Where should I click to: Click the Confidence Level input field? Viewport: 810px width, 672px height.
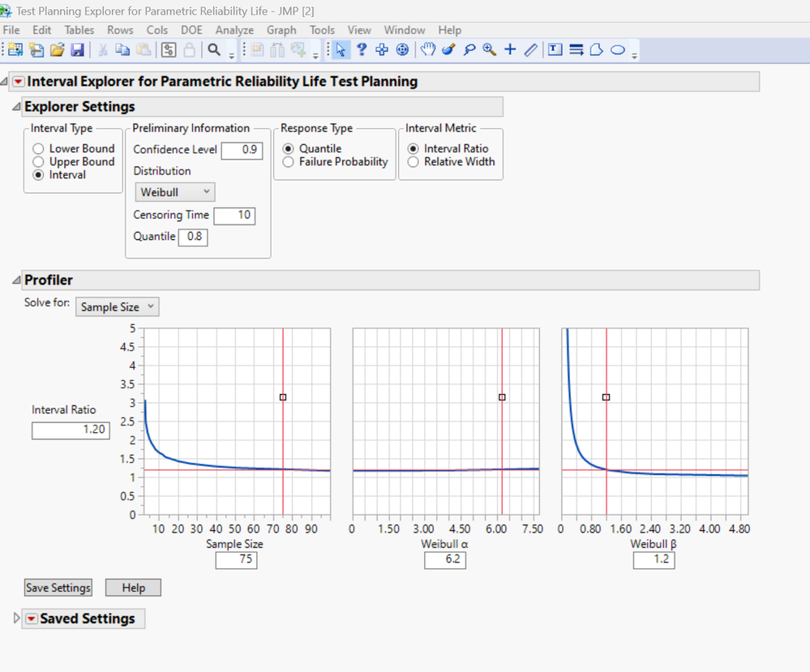[x=242, y=150]
